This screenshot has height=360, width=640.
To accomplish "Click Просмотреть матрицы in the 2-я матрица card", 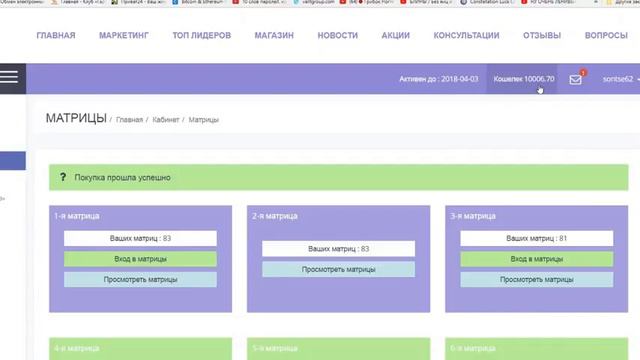I will [338, 269].
